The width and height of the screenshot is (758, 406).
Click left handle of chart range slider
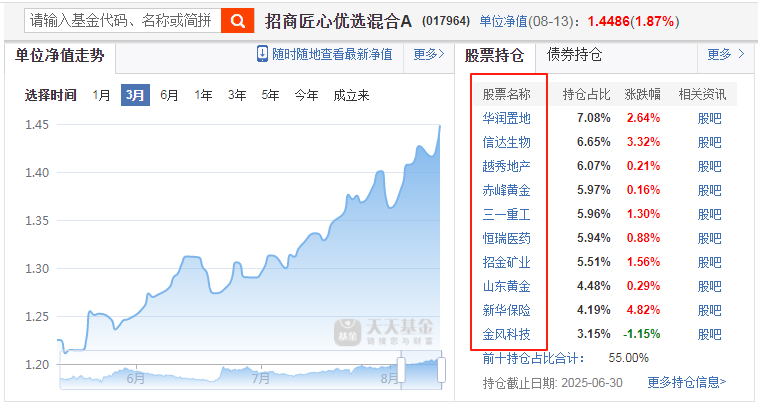pyautogui.click(x=401, y=370)
